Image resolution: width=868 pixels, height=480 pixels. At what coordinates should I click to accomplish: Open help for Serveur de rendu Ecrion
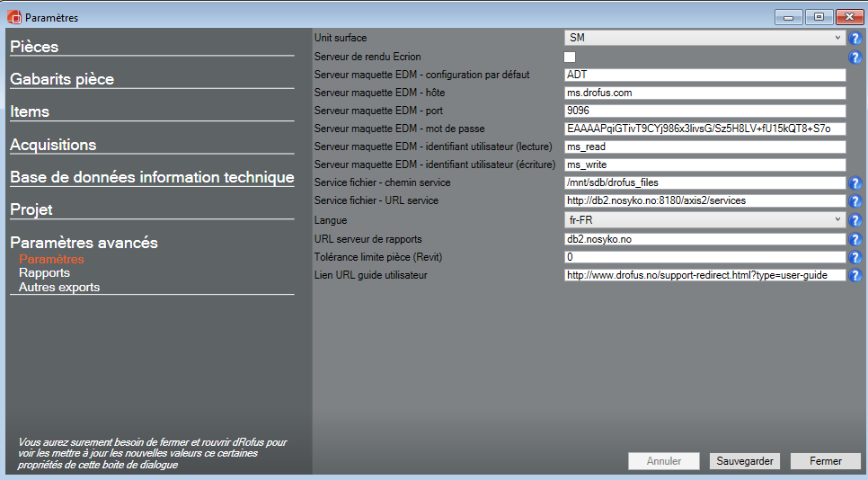click(855, 58)
